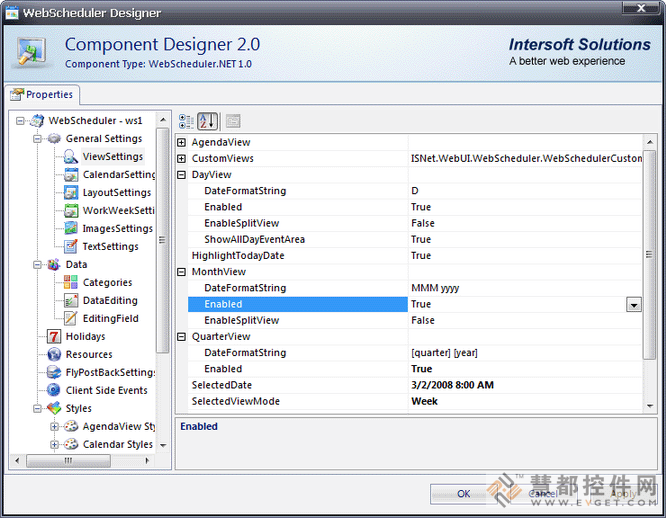
Task: Click the WorkWeekSettings calendar icon
Action: [x=71, y=211]
